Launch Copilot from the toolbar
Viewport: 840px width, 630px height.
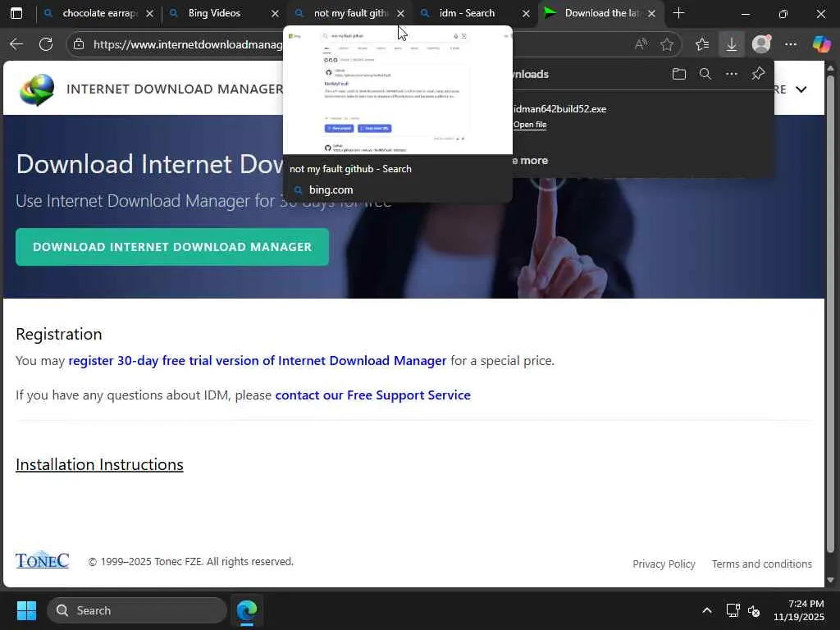821,44
